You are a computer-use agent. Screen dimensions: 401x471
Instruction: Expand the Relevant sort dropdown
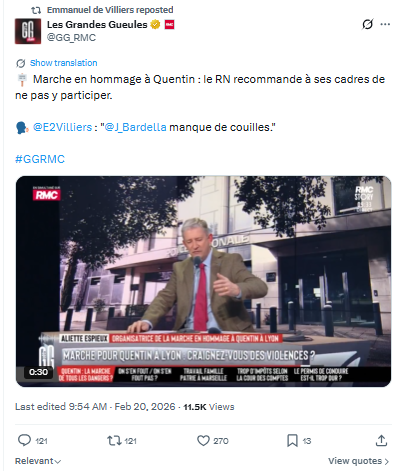point(38,461)
